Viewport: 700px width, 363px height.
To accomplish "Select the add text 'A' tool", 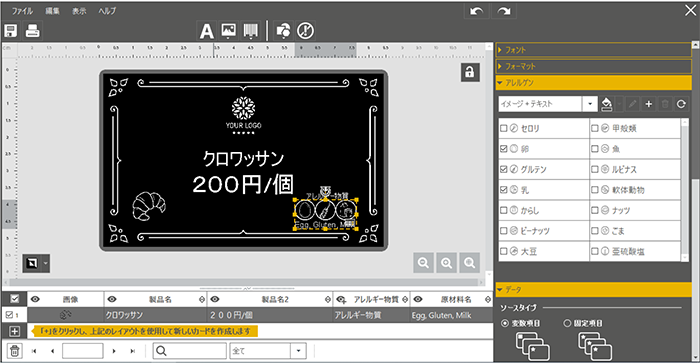I will point(206,31).
